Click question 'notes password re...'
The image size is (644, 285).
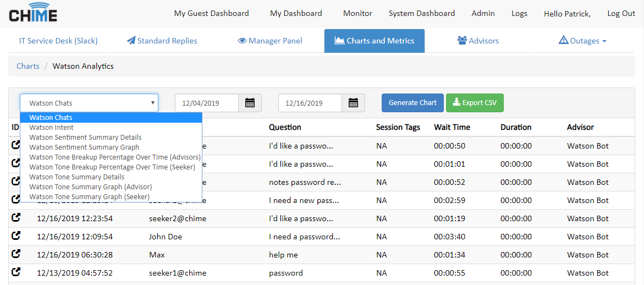pos(305,182)
